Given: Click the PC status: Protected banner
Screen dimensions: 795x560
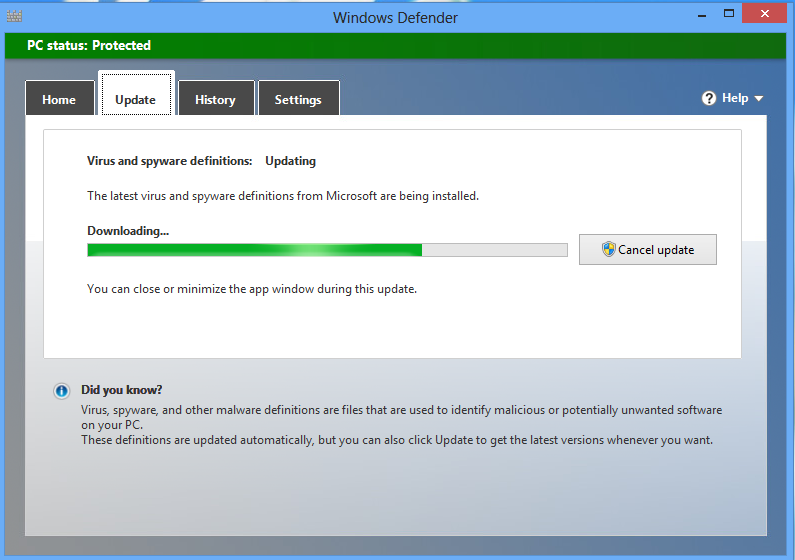Looking at the screenshot, I should 395,46.
